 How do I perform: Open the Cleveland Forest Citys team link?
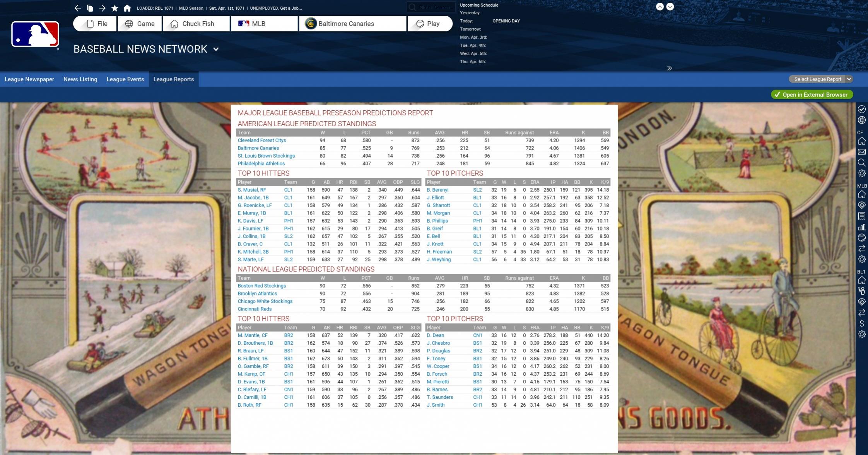261,140
